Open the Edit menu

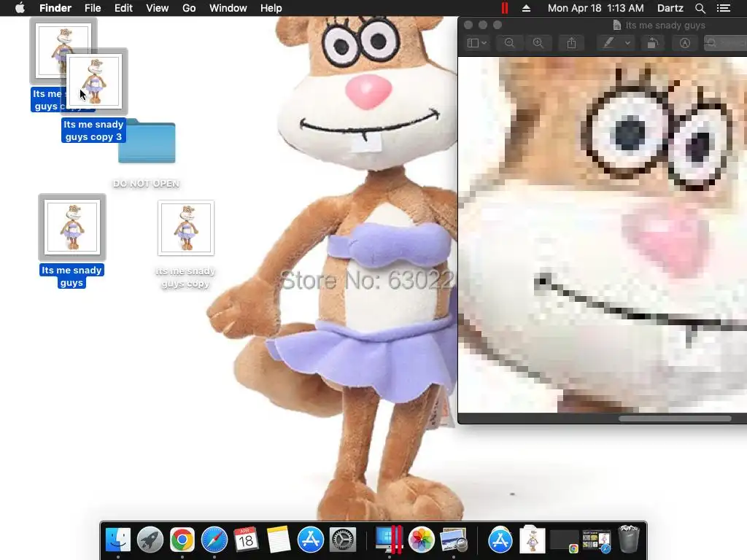tap(123, 8)
